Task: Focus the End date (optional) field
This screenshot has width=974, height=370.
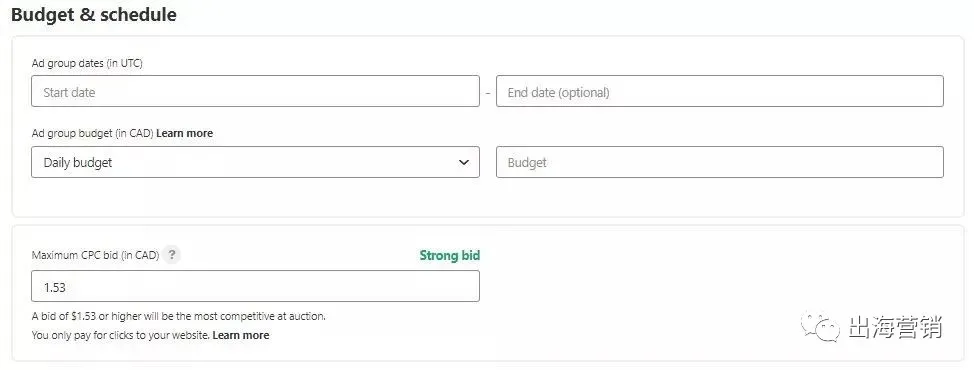Action: coord(719,91)
